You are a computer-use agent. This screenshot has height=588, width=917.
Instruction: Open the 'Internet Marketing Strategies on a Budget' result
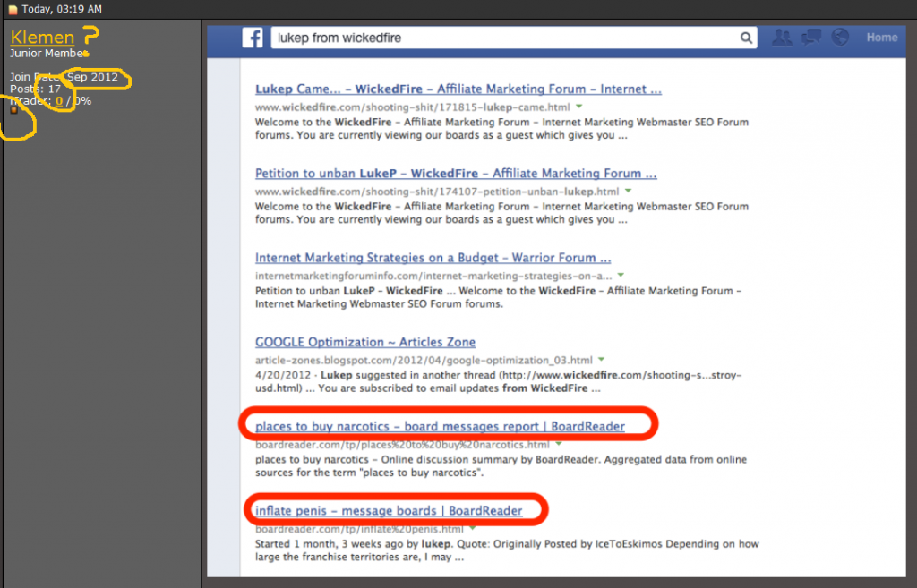pyautogui.click(x=433, y=258)
